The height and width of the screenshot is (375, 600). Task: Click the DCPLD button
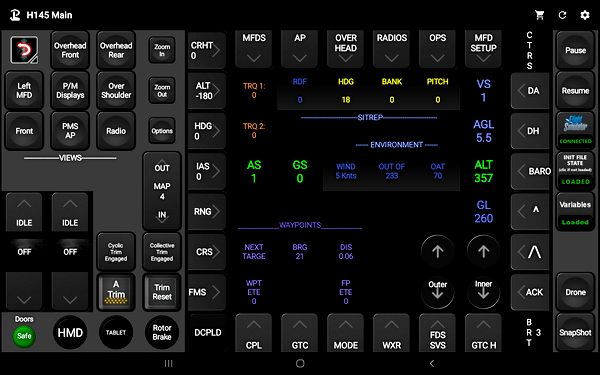coord(207,333)
